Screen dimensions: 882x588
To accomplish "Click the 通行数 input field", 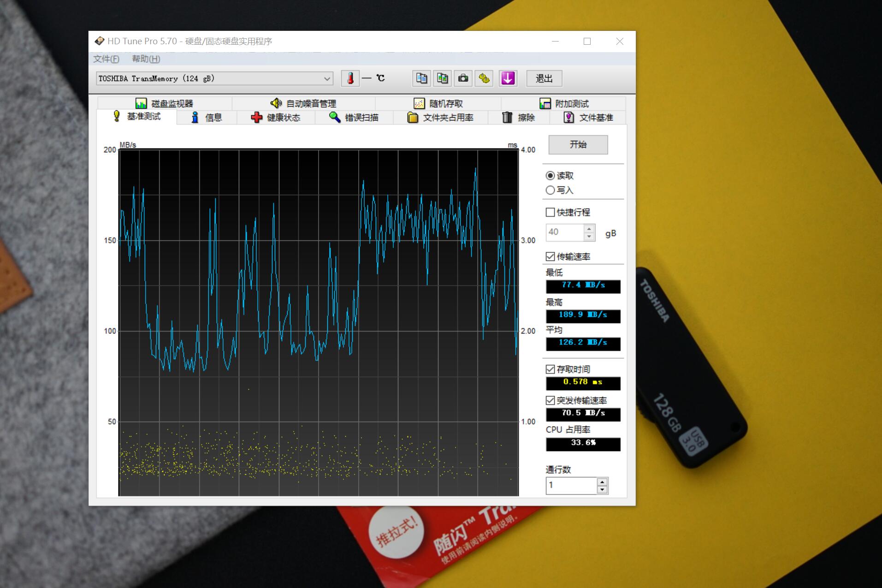I will click(x=572, y=485).
